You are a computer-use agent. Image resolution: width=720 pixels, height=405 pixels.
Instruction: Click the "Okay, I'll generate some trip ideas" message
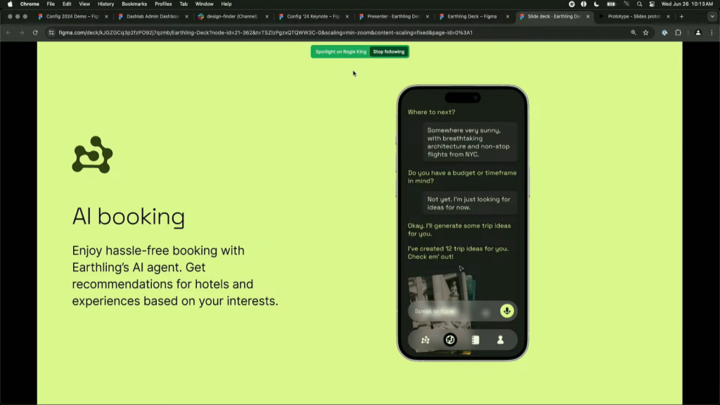click(459, 230)
